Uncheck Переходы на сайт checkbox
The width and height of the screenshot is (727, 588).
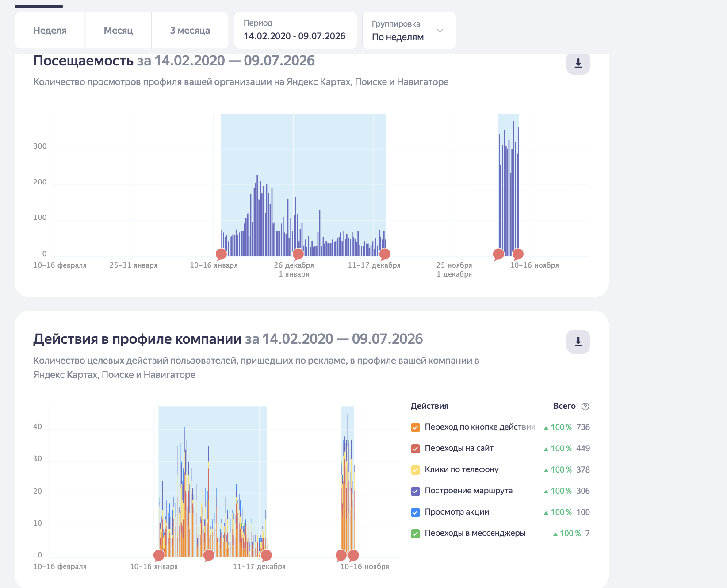[x=415, y=449]
